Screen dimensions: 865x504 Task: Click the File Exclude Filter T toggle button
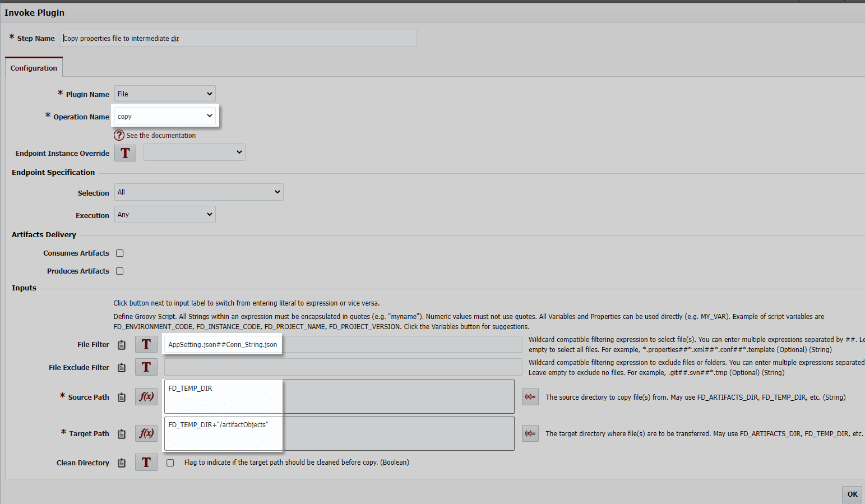[146, 367]
